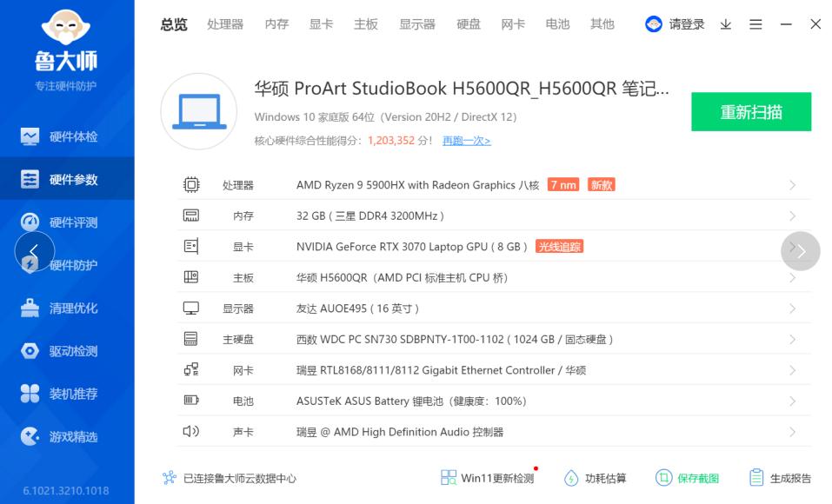Click the 再跑一次 rerun link

pyautogui.click(x=465, y=139)
